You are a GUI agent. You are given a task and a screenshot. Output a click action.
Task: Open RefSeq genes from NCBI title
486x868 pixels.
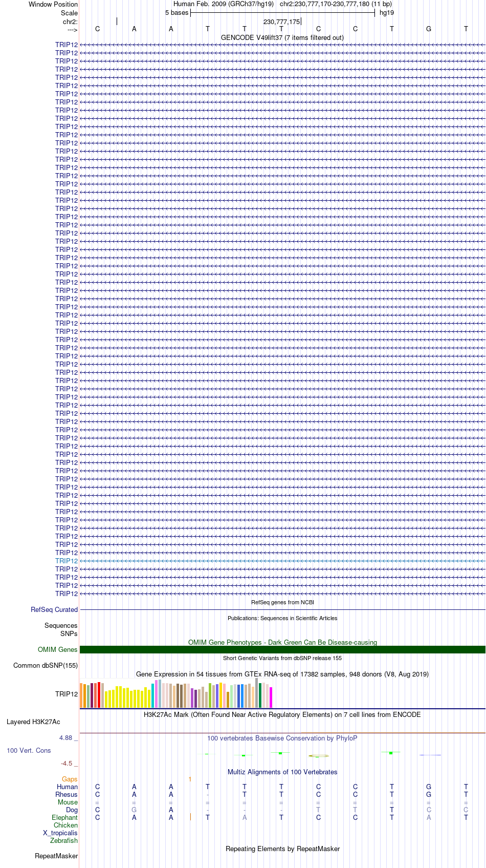282,603
